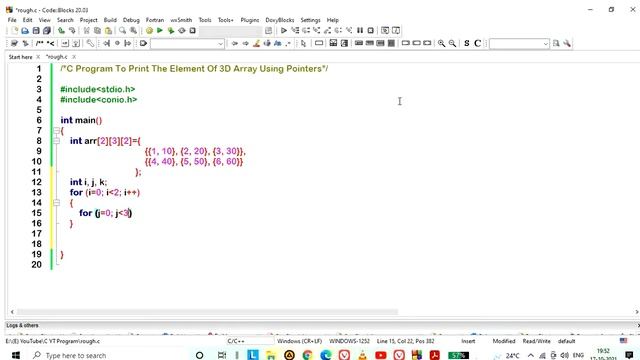640x360 pixels.
Task: Undo the last edit
Action: point(61,31)
